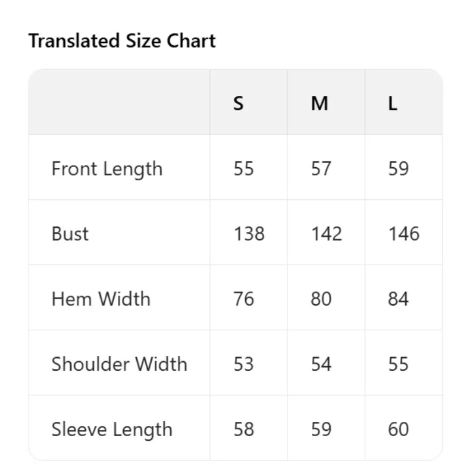Click the empty top-left header cell
Image resolution: width=476 pixels, height=476 pixels.
click(x=119, y=102)
